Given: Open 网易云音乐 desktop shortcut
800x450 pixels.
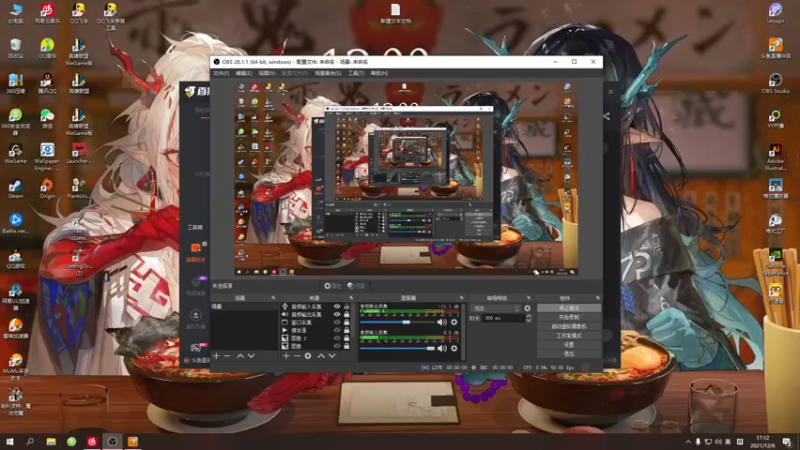Looking at the screenshot, I should click(47, 14).
